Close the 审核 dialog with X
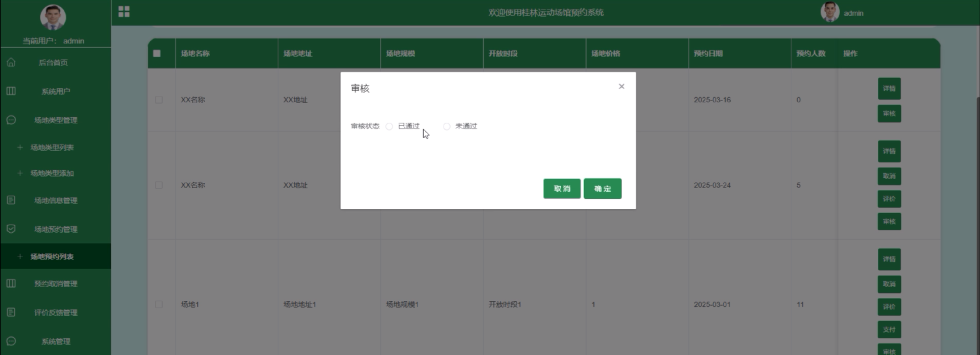This screenshot has width=980, height=355. coord(621,87)
